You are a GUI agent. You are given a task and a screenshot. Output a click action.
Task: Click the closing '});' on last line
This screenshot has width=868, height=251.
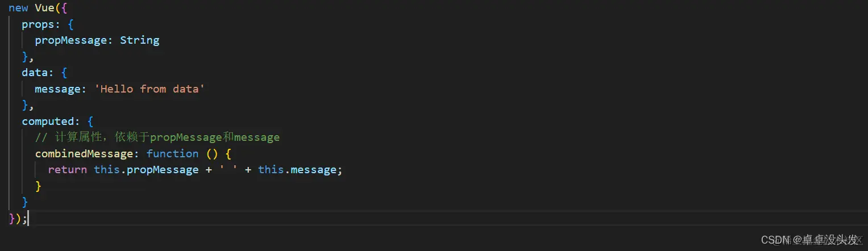point(18,218)
